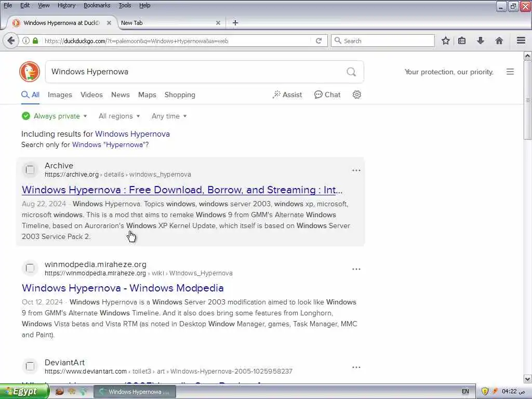
Task: Follow the Windows Hypernova suggested query link
Action: tap(132, 134)
